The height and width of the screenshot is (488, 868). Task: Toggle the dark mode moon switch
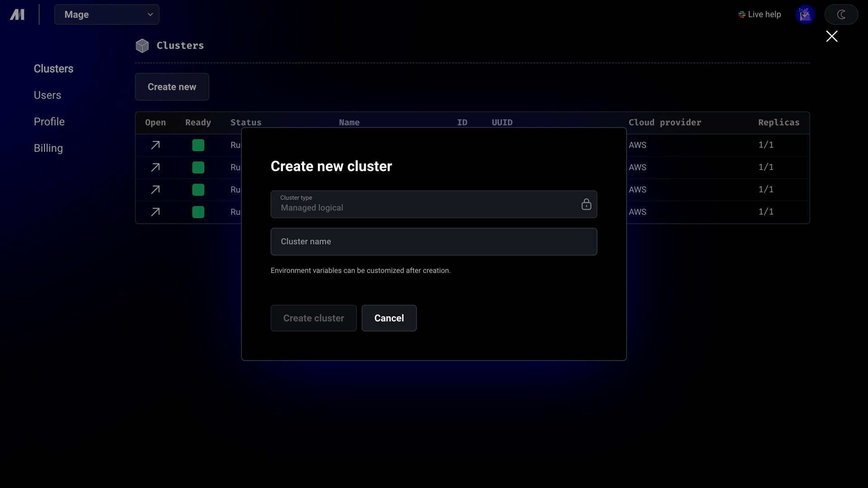[x=841, y=14]
